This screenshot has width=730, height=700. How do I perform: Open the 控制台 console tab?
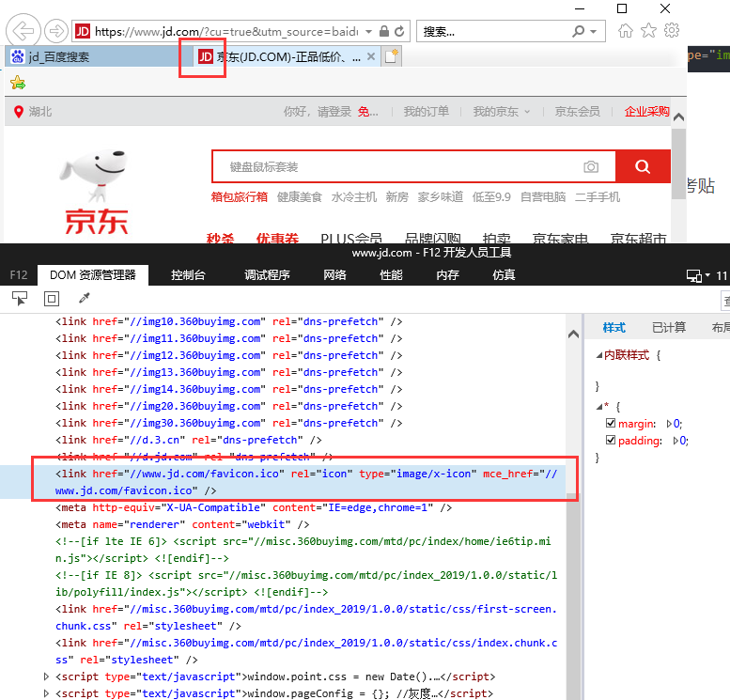point(188,275)
